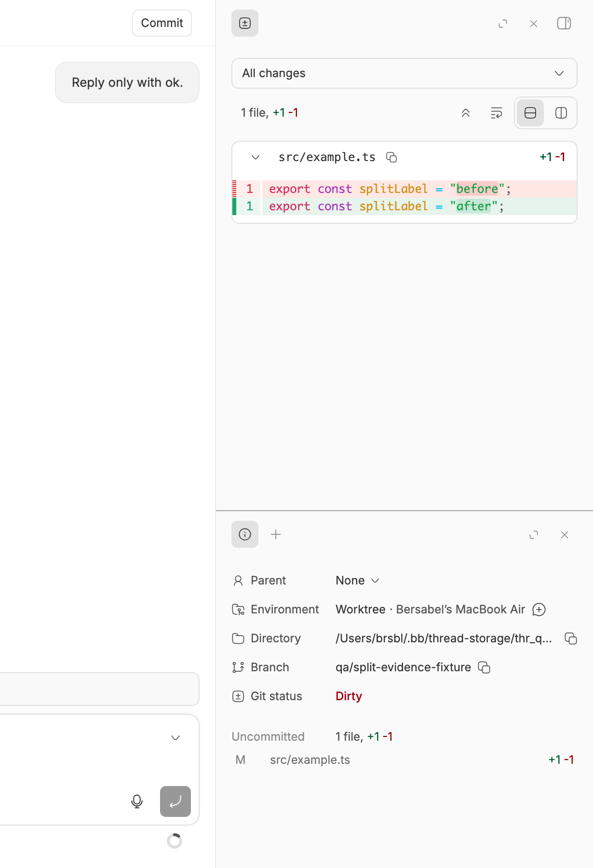Click the Commit button

162,23
